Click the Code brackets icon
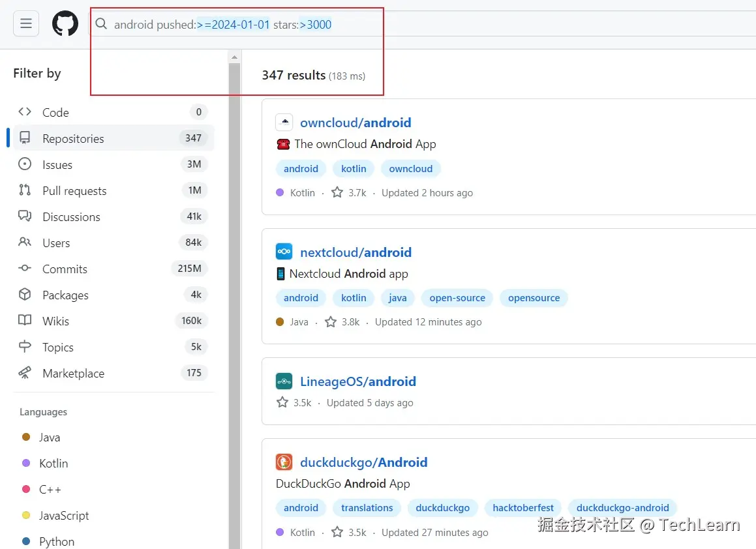756x549 pixels. pyautogui.click(x=25, y=112)
